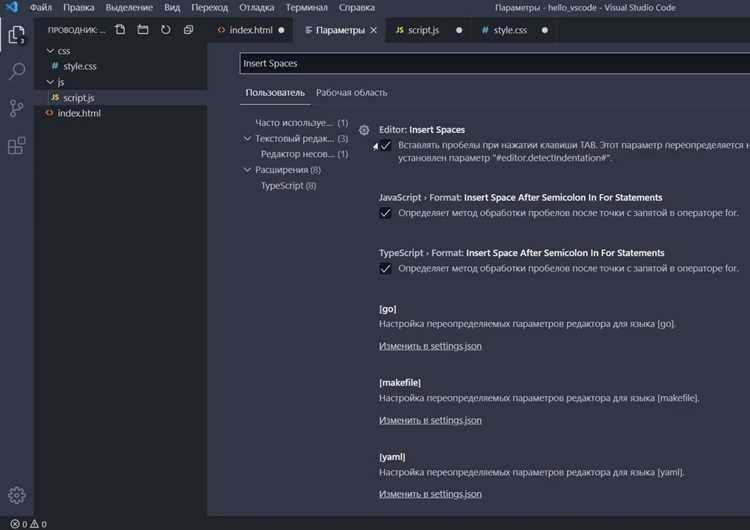Toggle the Editor: Insert Spaces checkbox
Screen dimensions: 750x530
pyautogui.click(x=386, y=145)
